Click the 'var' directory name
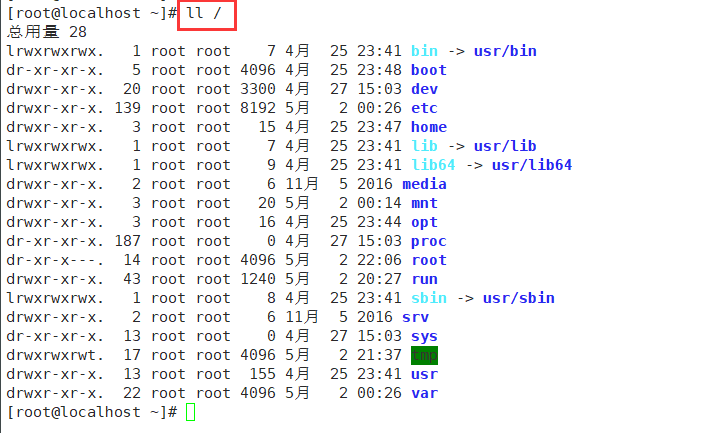This screenshot has height=433, width=707. (424, 393)
